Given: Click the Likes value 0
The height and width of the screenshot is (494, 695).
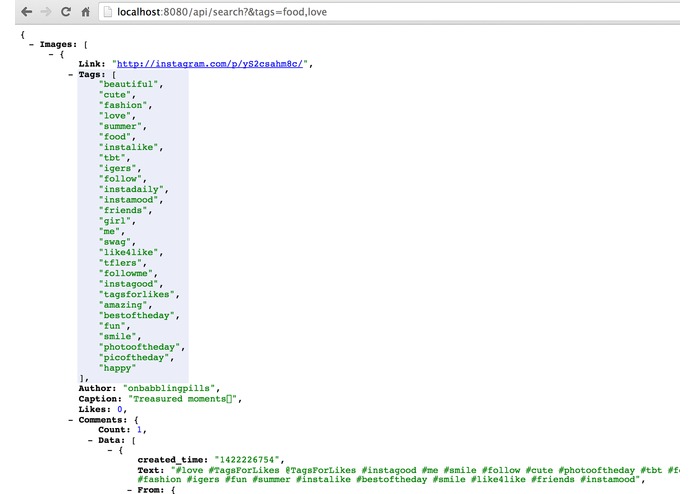Looking at the screenshot, I should (120, 409).
